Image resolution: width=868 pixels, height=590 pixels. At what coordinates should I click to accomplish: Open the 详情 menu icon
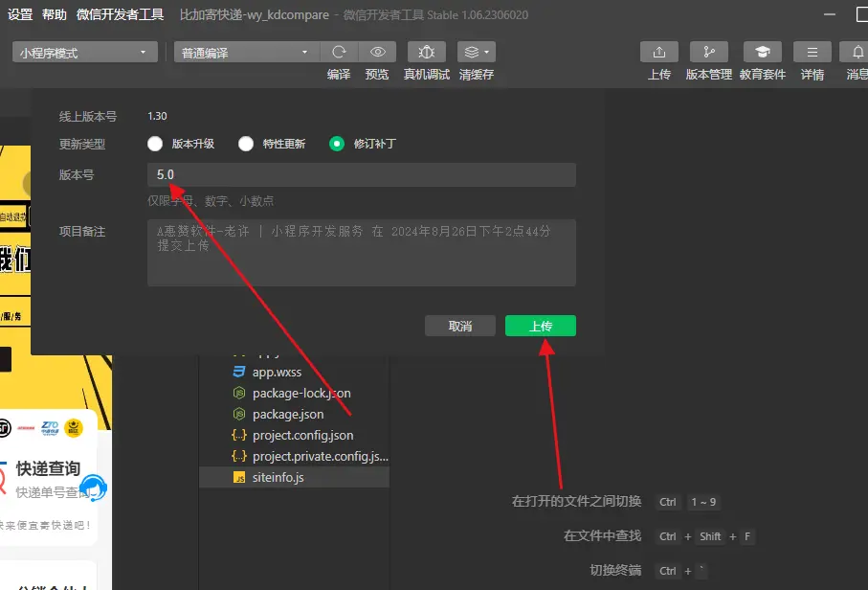tap(812, 52)
